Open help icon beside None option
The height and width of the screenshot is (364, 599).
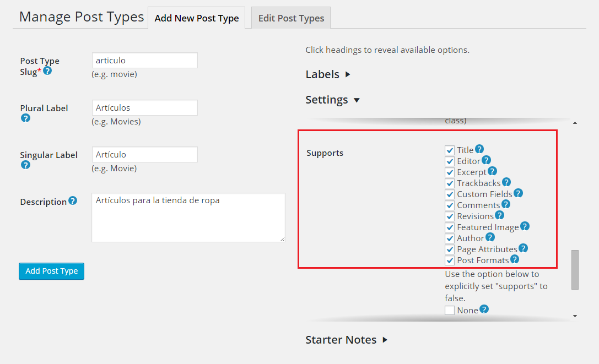(x=484, y=309)
